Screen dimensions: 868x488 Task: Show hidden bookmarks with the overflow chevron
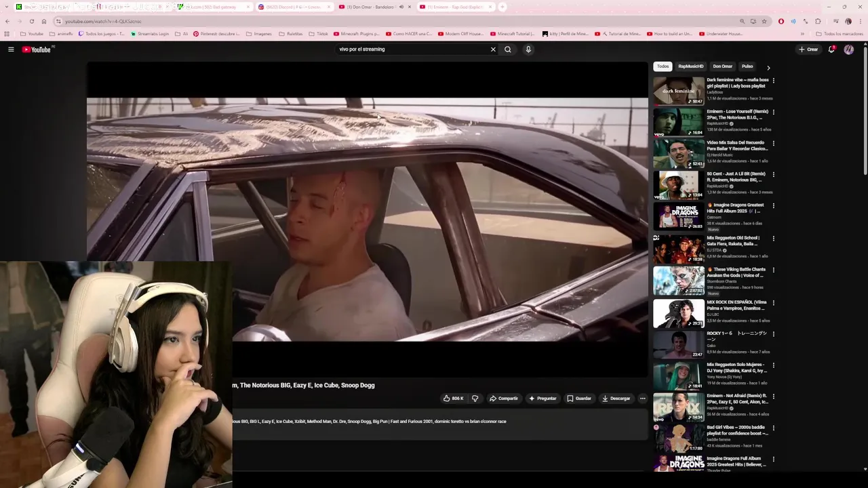(x=802, y=33)
